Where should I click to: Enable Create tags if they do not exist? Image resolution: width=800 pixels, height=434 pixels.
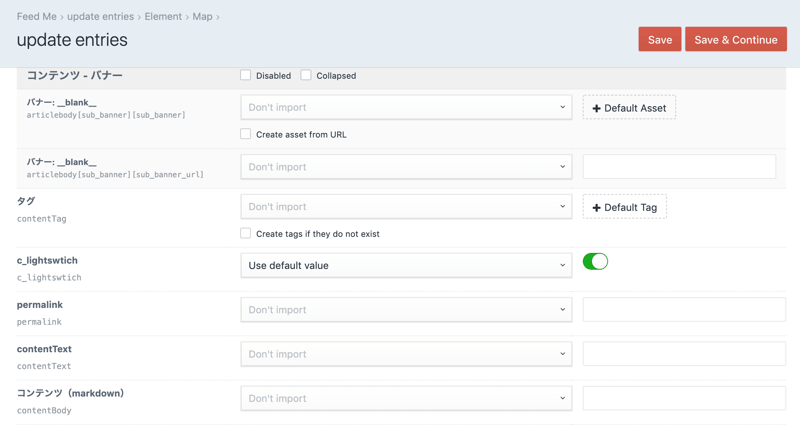click(246, 233)
